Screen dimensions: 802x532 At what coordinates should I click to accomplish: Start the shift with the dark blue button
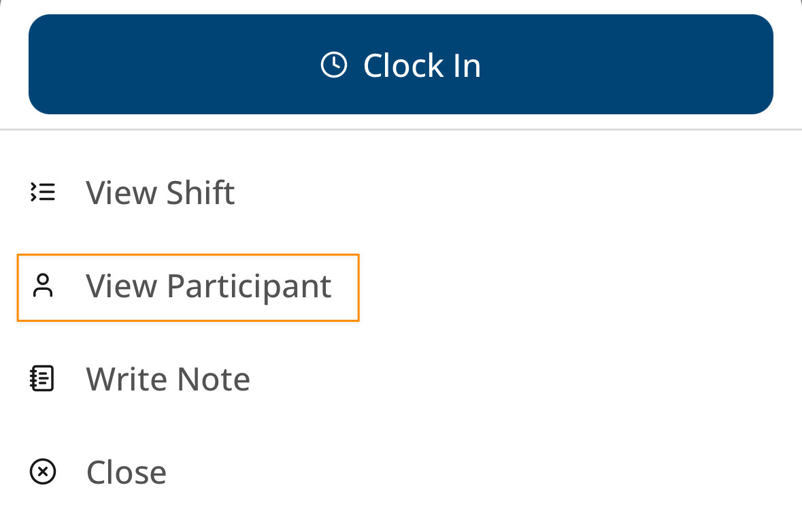[x=401, y=65]
